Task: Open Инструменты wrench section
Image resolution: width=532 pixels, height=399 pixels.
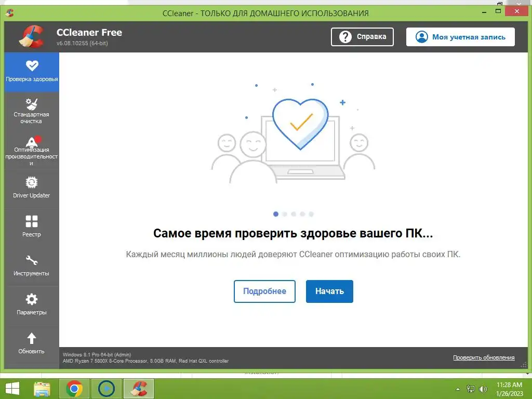Action: pyautogui.click(x=32, y=265)
